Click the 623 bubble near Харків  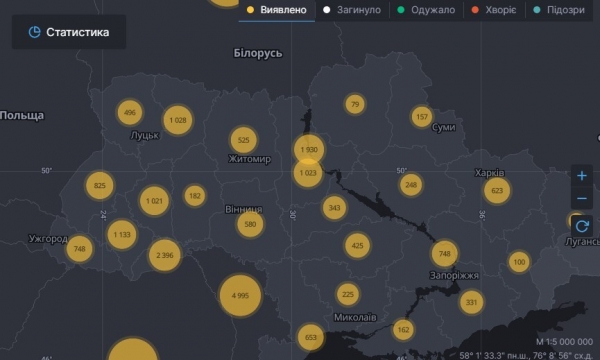(497, 190)
